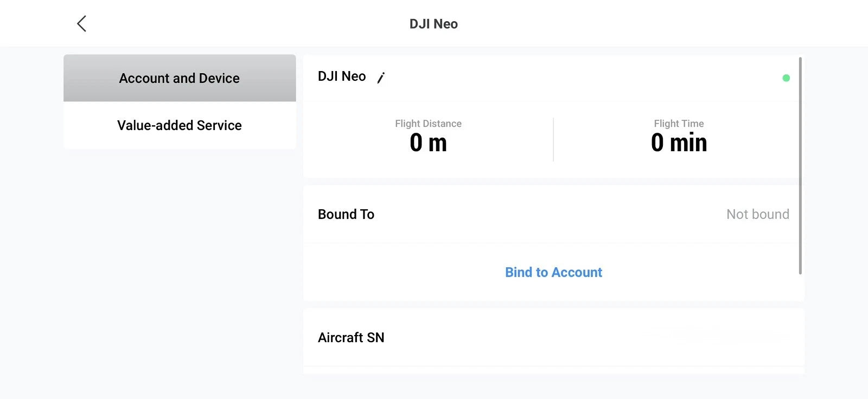This screenshot has height=399, width=868.
Task: Click the 0 min flight time value
Action: point(679,143)
